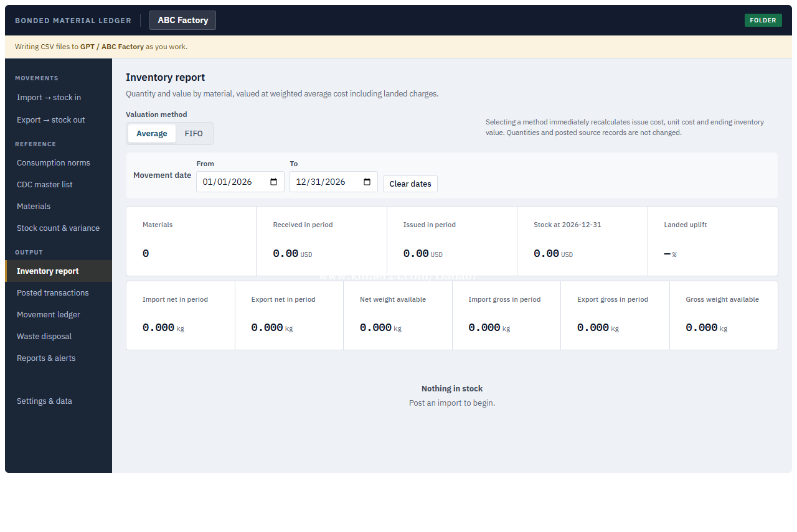The height and width of the screenshot is (532, 797).
Task: Click the Gross weight available card
Action: [724, 315]
